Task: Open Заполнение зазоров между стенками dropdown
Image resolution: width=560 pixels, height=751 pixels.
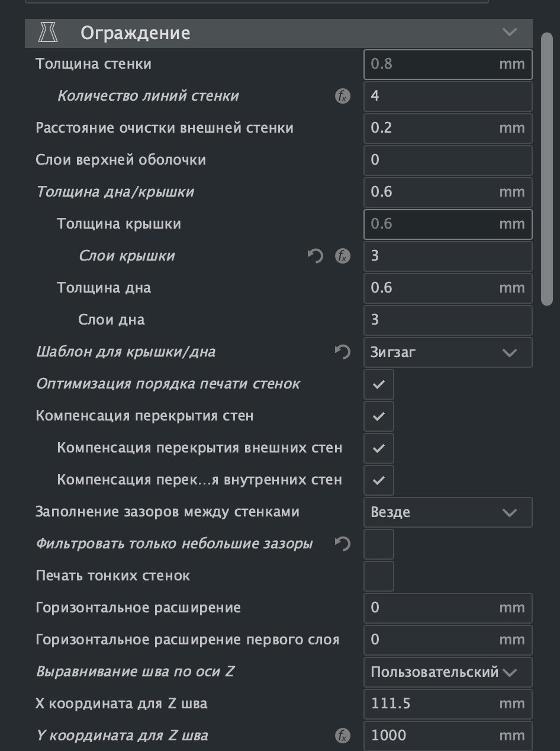Action: [x=448, y=512]
